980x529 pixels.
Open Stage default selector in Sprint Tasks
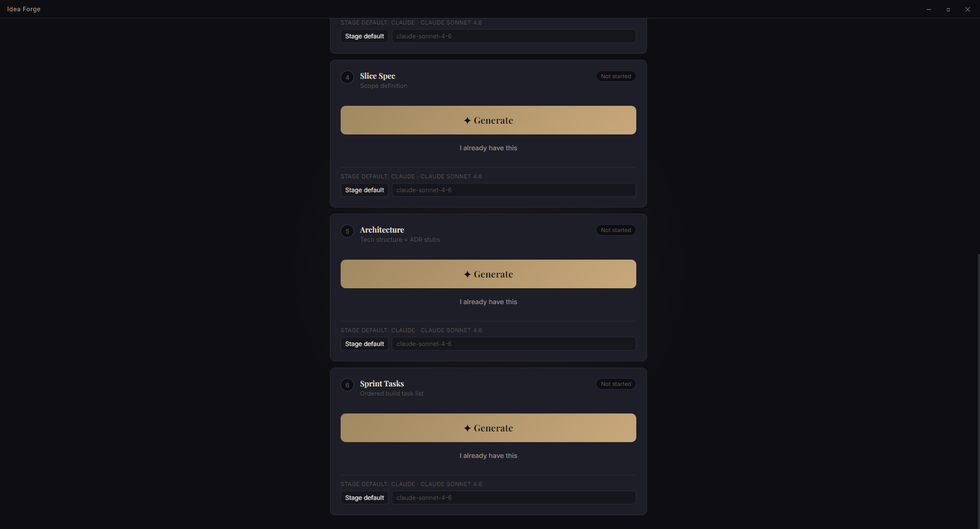pos(364,498)
